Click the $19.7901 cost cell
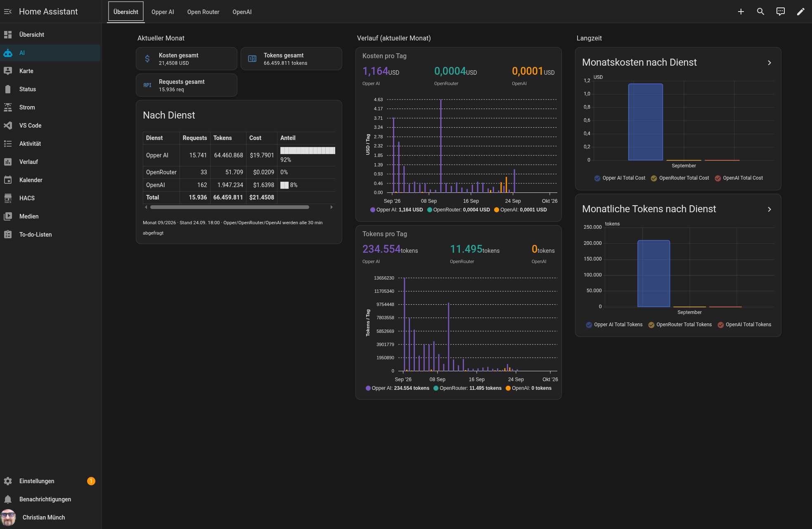The width and height of the screenshot is (812, 529). pyautogui.click(x=262, y=155)
